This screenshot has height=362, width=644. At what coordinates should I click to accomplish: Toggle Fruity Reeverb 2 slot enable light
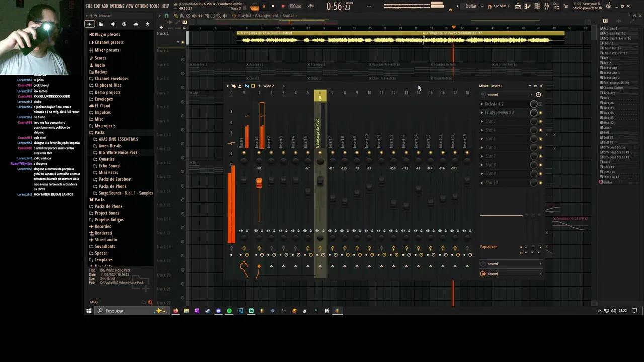point(541,113)
